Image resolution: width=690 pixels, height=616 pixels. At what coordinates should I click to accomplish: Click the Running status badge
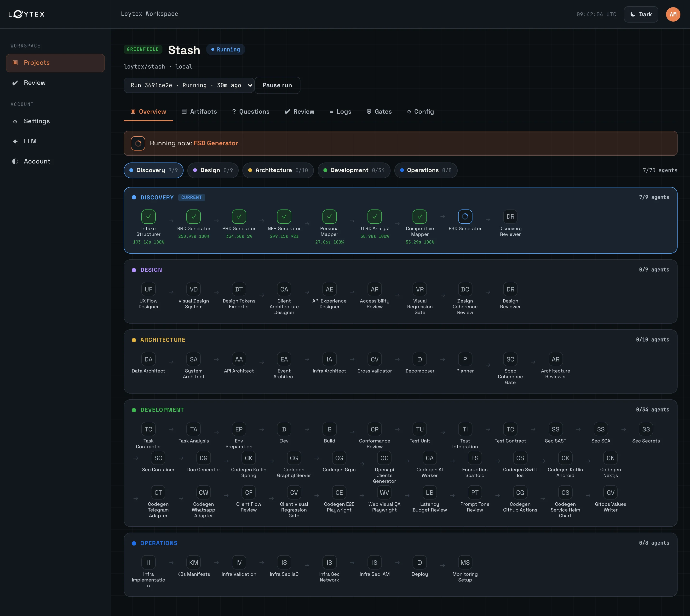[226, 49]
